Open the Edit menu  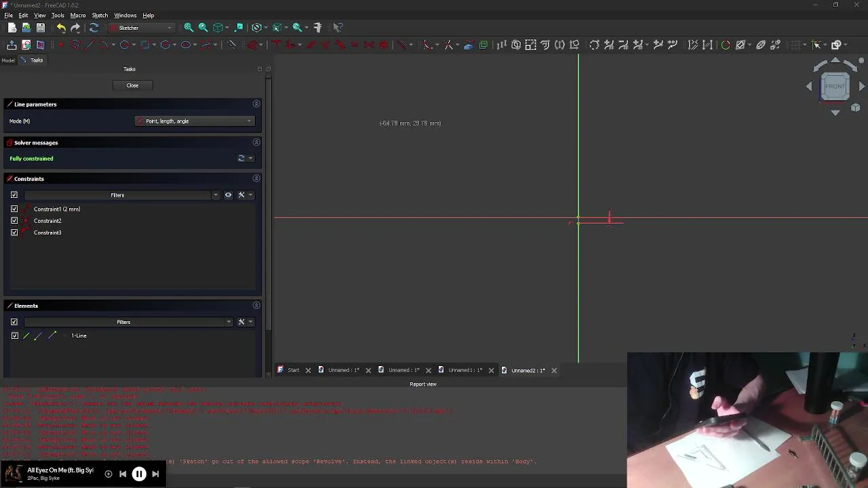coord(23,15)
